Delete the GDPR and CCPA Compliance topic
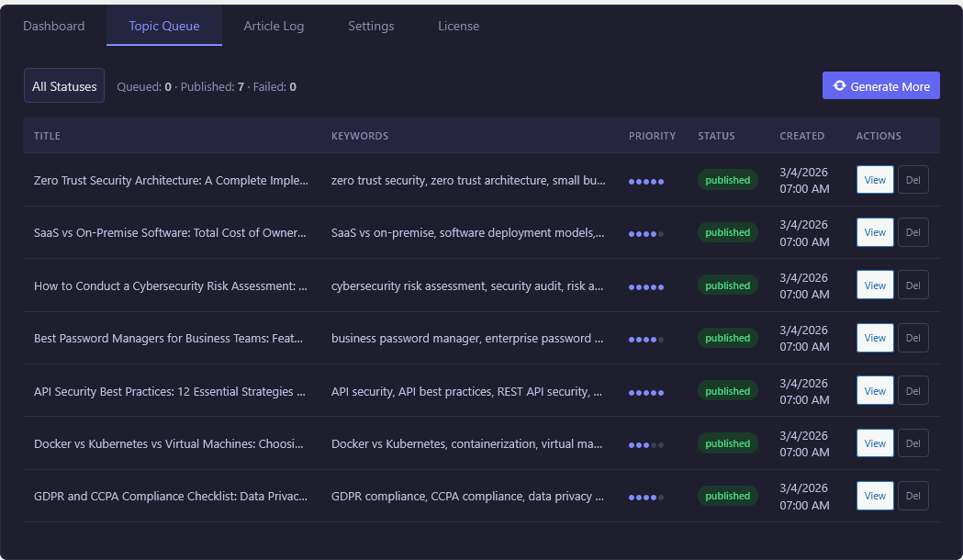 coord(913,496)
